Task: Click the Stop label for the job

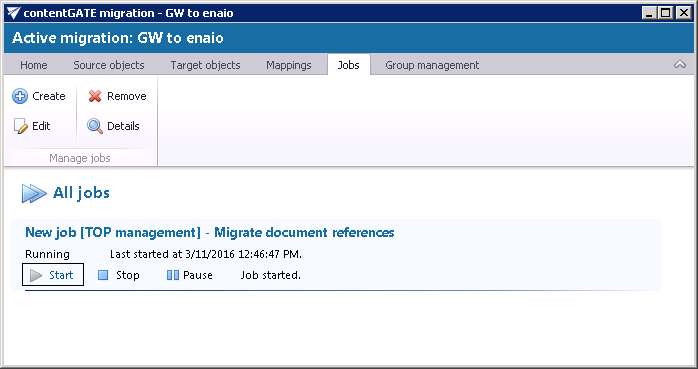Action: tap(128, 275)
